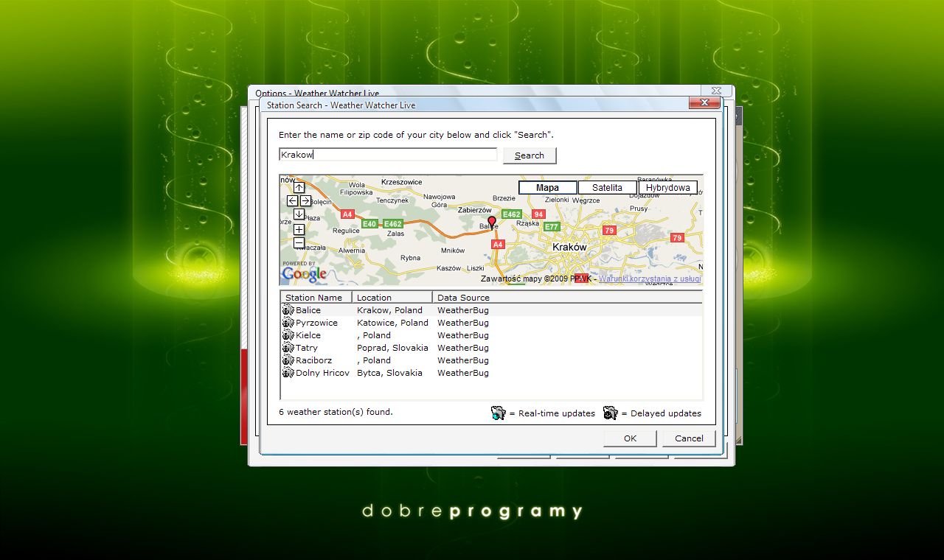Open the Warunki korzystania z usługi link
944x560 pixels.
pos(650,279)
